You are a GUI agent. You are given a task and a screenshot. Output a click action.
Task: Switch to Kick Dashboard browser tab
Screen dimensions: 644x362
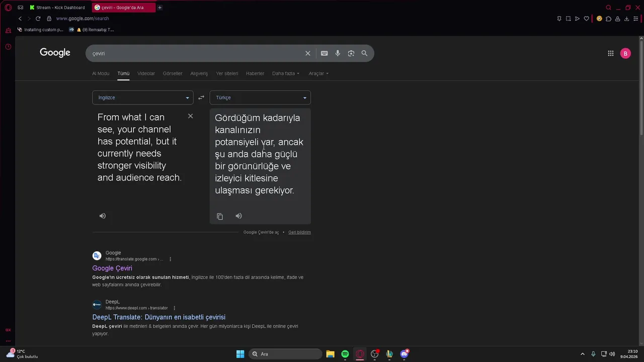57,8
